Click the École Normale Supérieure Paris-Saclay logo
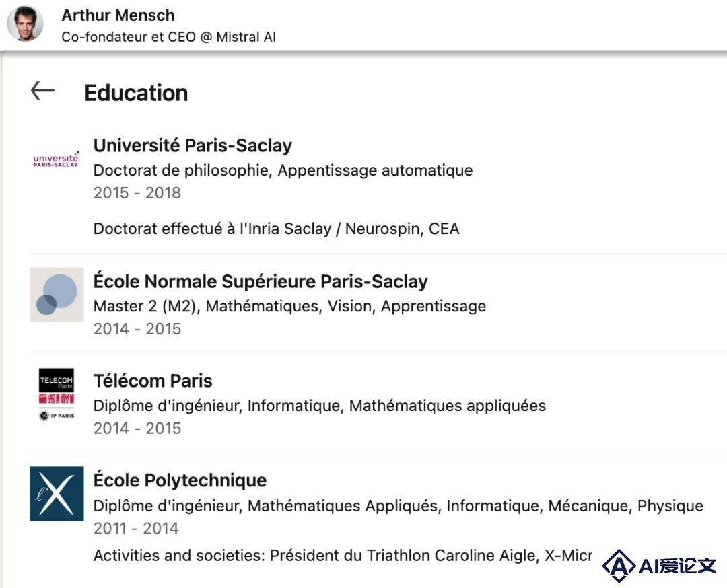This screenshot has height=588, width=727. click(x=57, y=294)
